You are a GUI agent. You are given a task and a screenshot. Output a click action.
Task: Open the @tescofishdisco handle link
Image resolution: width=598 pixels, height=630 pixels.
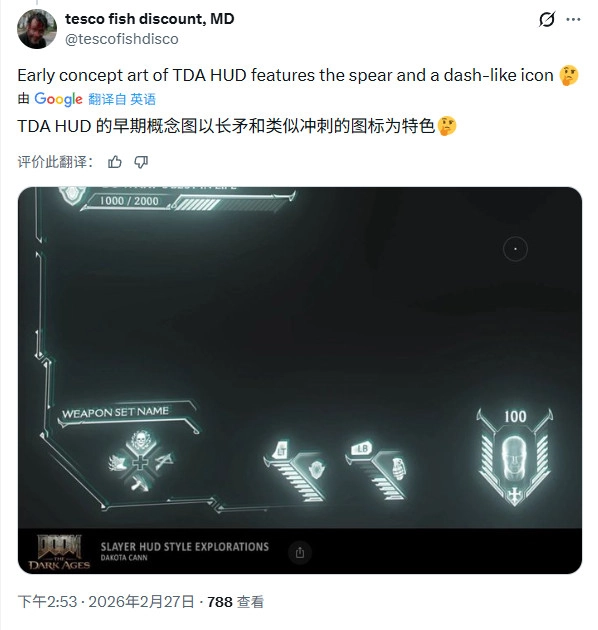pyautogui.click(x=122, y=39)
